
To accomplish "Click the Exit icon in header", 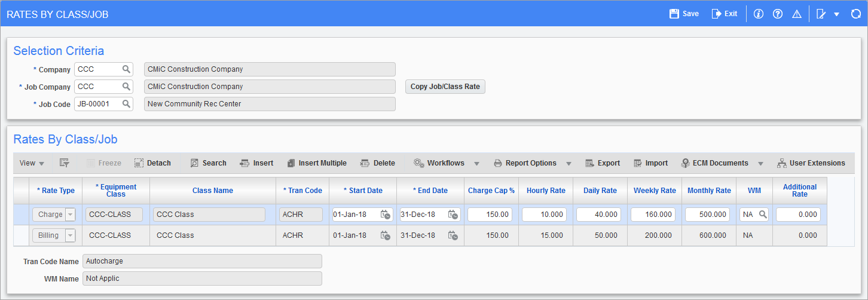I will coord(717,14).
